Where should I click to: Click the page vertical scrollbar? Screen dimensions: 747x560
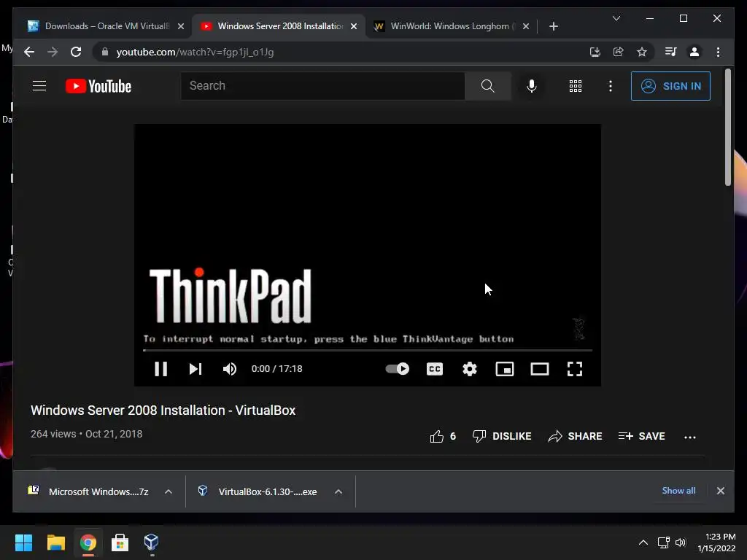coord(727,127)
